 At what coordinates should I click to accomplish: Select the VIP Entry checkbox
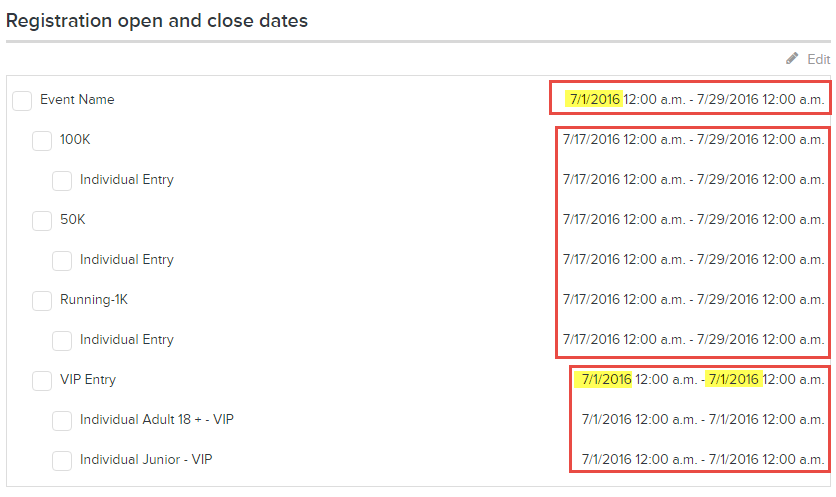tap(42, 381)
